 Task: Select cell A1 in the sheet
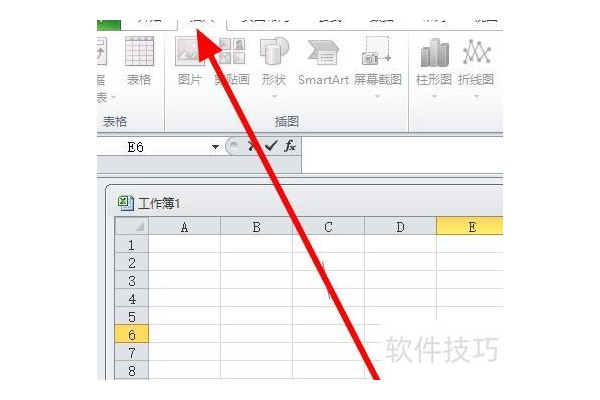click(x=184, y=244)
